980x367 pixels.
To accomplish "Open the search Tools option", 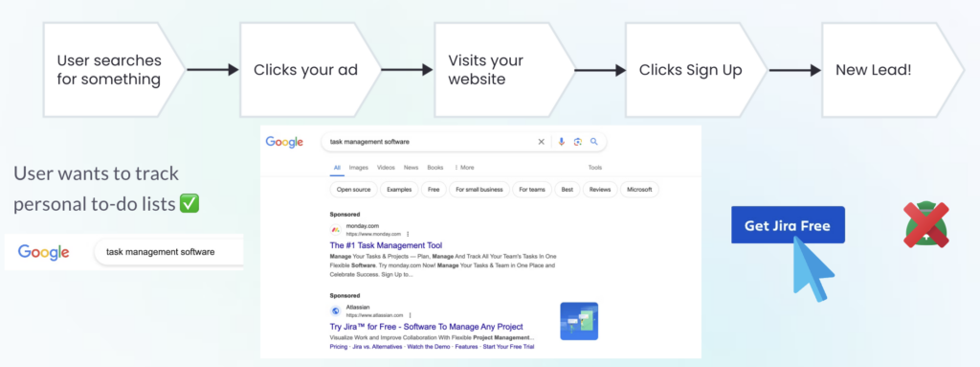I will [595, 168].
